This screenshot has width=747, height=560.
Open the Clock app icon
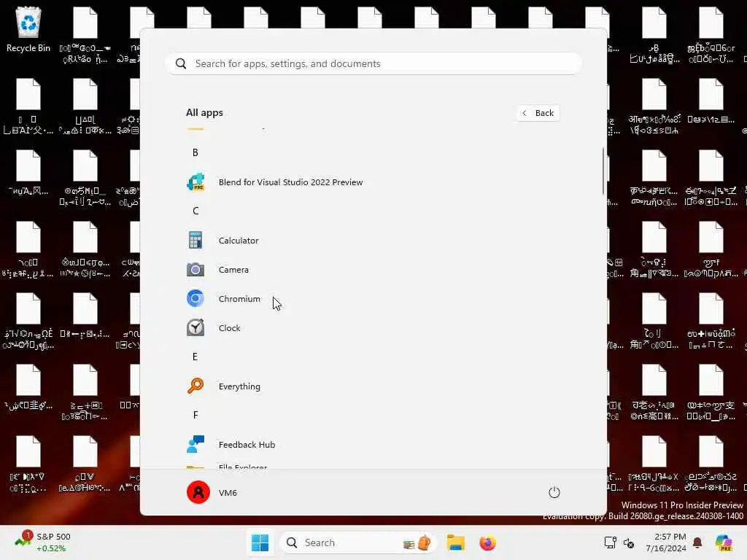(x=196, y=327)
